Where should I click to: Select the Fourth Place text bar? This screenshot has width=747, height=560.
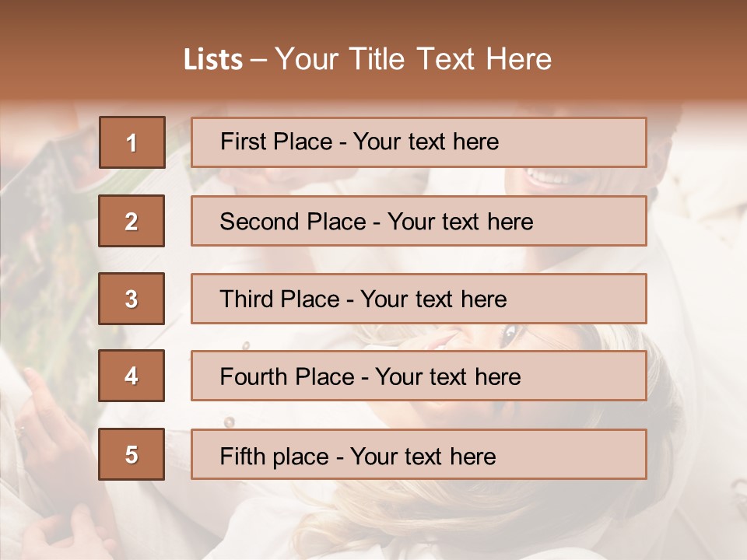(x=419, y=376)
